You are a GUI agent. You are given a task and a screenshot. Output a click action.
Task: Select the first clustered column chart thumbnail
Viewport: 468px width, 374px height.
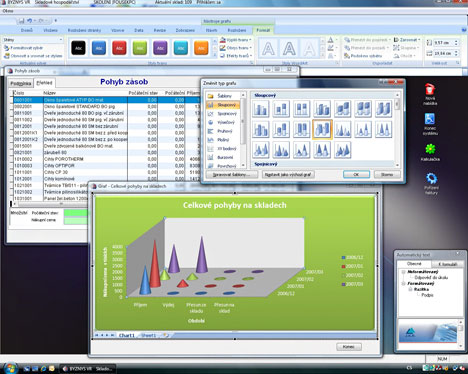(260, 109)
